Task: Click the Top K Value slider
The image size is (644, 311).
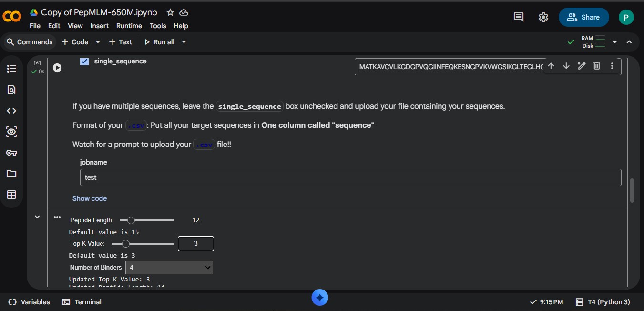Action: tap(143, 243)
